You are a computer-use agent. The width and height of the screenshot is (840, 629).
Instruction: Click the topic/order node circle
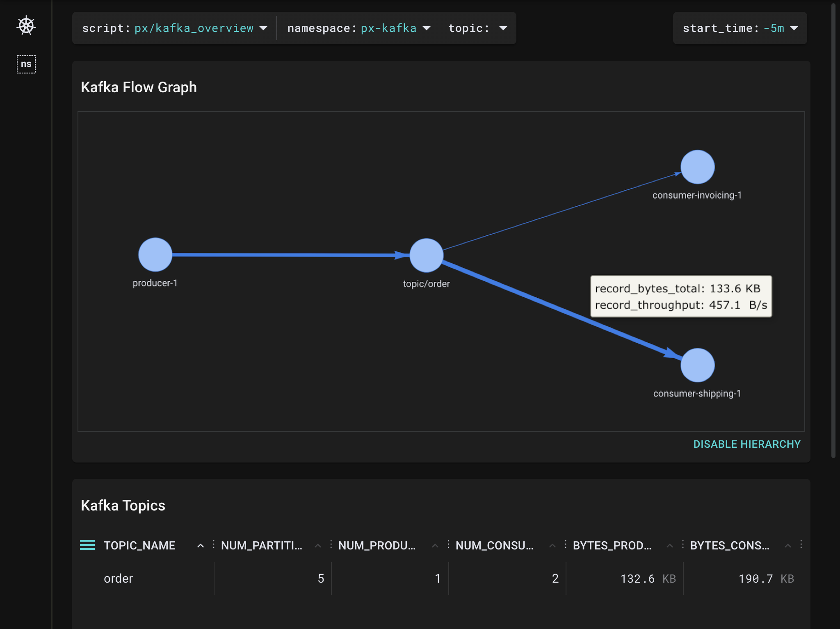[x=426, y=255]
